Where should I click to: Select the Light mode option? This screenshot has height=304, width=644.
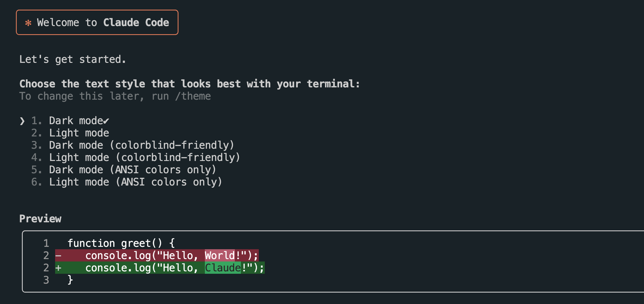[x=70, y=133]
